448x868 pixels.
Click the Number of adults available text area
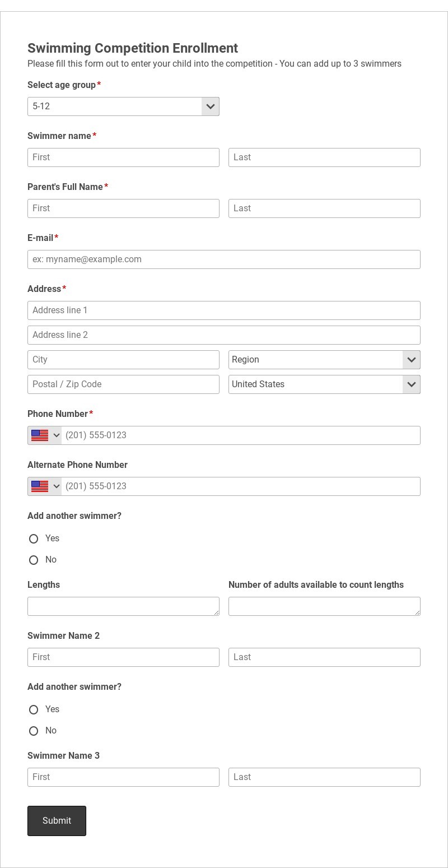pyautogui.click(x=324, y=606)
